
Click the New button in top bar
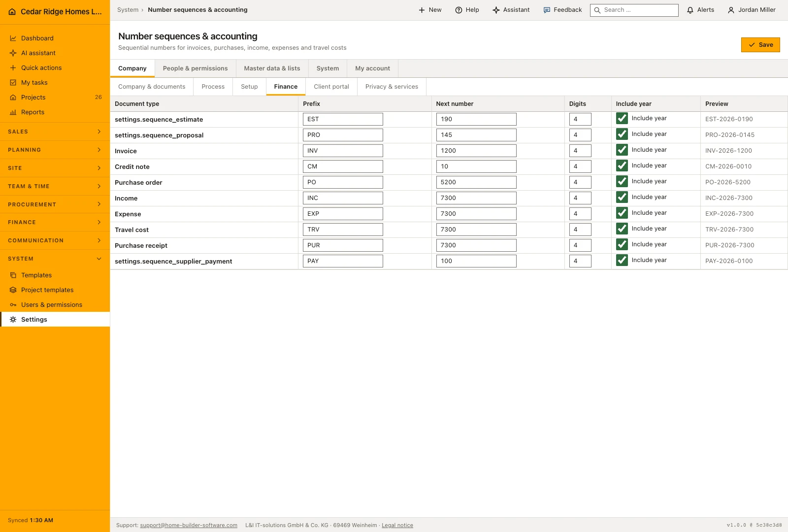(430, 10)
